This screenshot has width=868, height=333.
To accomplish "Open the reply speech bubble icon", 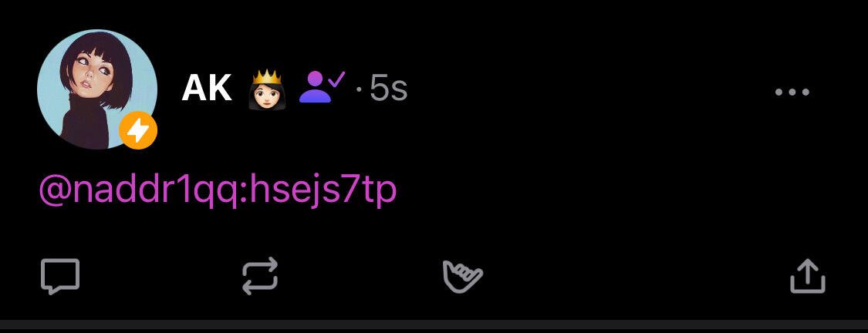I will pyautogui.click(x=60, y=276).
